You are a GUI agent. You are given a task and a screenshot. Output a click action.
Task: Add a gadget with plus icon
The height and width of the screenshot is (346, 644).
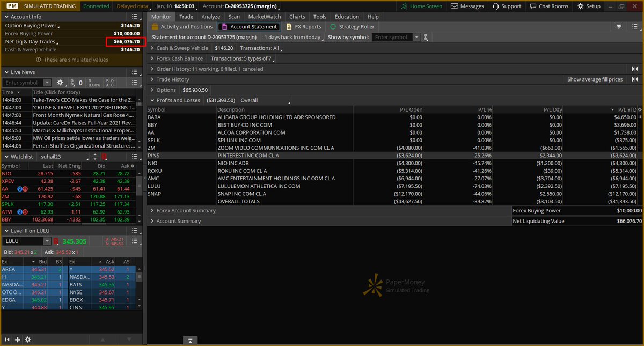pyautogui.click(x=18, y=340)
